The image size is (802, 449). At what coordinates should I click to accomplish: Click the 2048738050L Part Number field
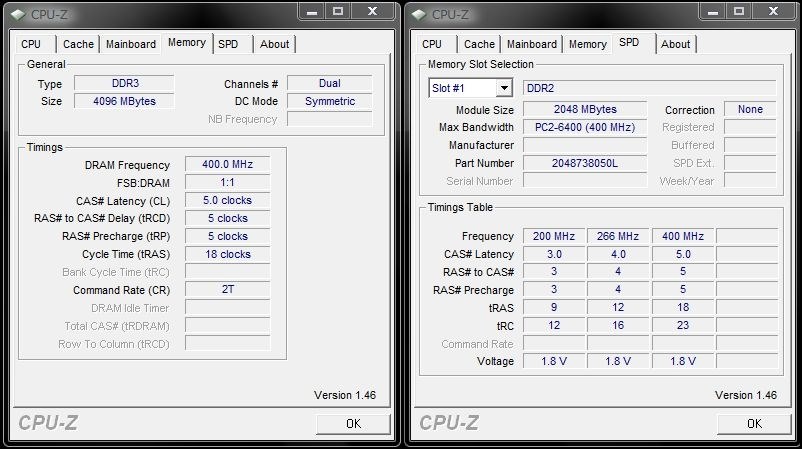point(585,163)
